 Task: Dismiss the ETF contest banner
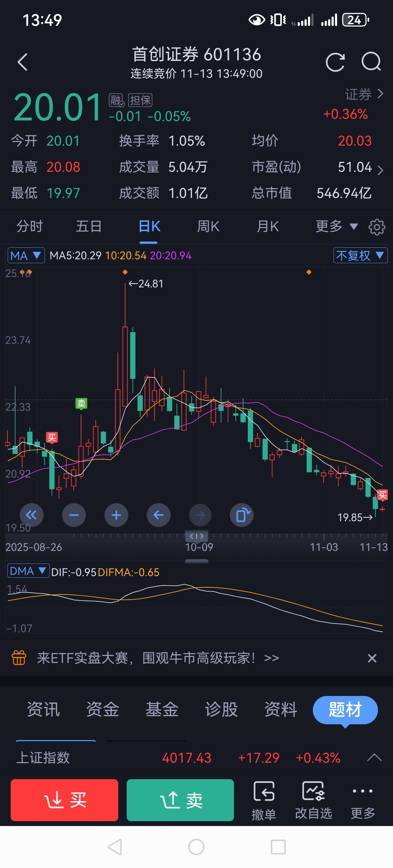pyautogui.click(x=372, y=658)
